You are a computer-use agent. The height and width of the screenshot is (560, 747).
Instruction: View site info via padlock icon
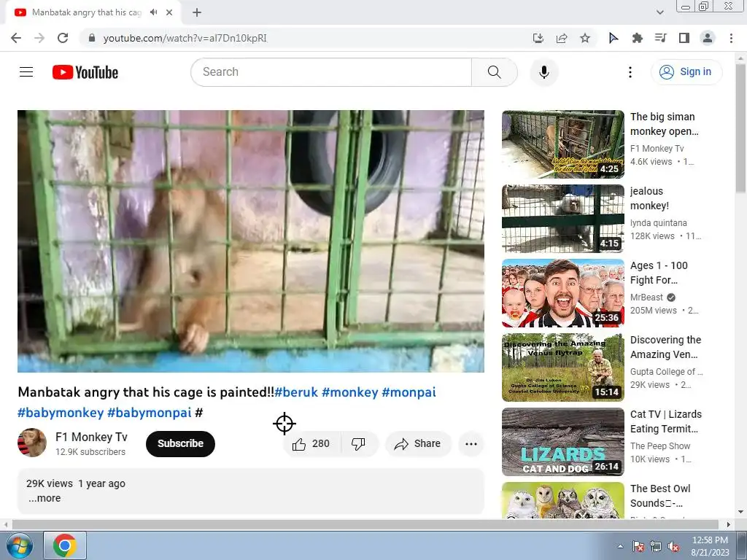pos(92,38)
